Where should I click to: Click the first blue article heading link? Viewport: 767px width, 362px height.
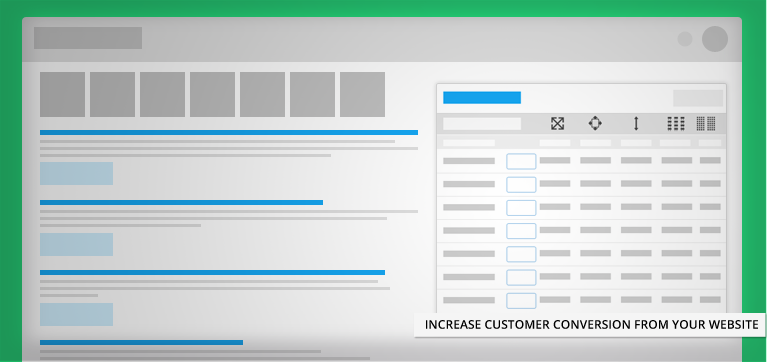(229, 132)
